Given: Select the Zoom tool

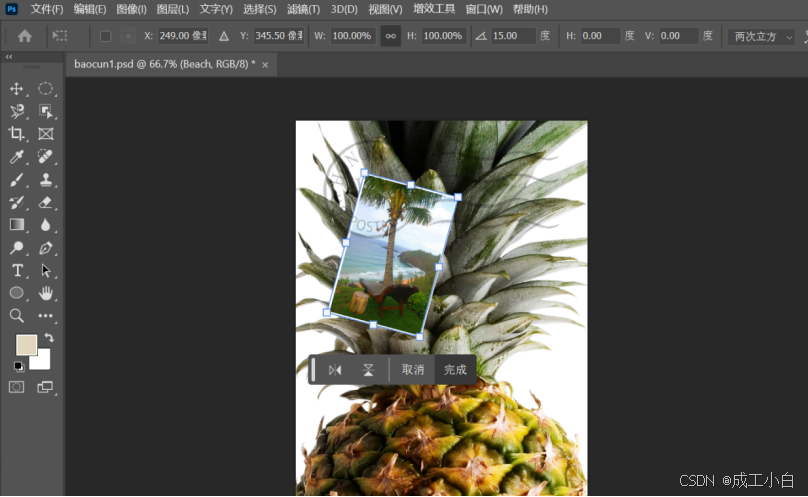Looking at the screenshot, I should tap(16, 316).
